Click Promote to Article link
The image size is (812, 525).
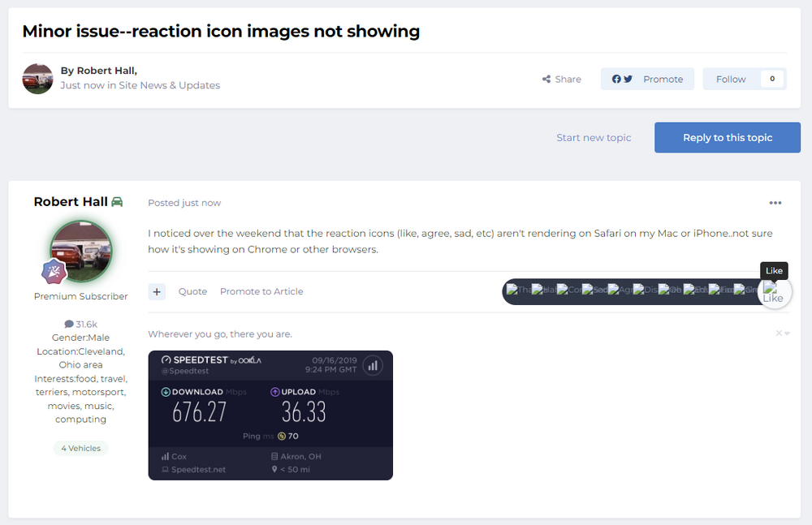pyautogui.click(x=261, y=291)
